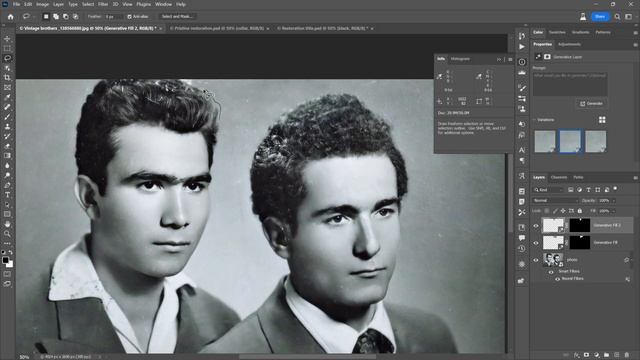
Task: Select the Lasso tool in toolbar
Action: [x=7, y=58]
